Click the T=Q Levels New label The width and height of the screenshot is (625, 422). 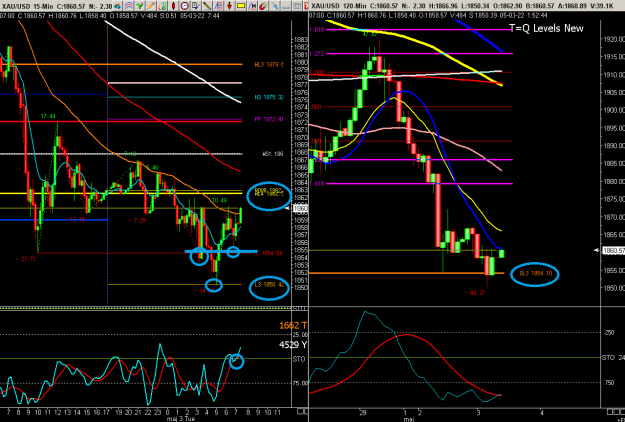point(546,28)
